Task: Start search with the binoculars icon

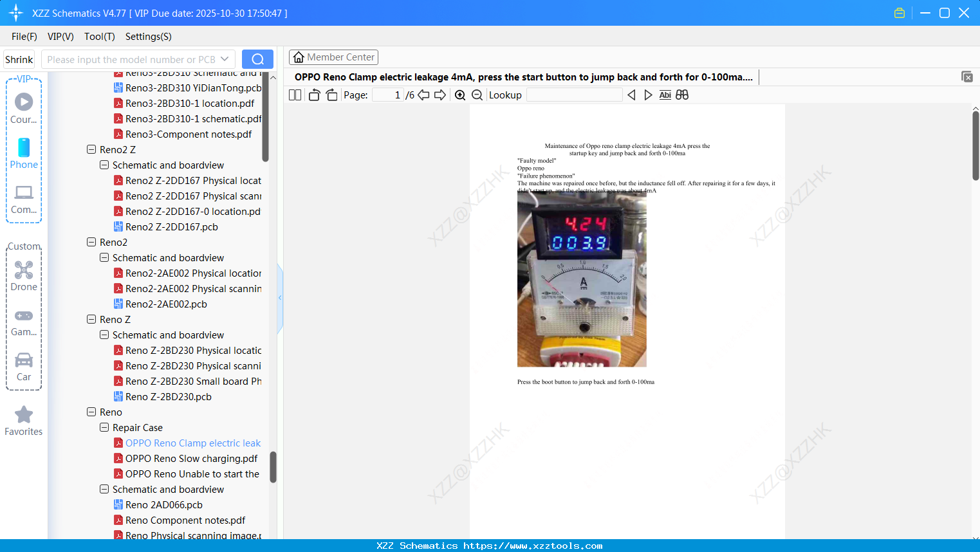Action: [682, 95]
